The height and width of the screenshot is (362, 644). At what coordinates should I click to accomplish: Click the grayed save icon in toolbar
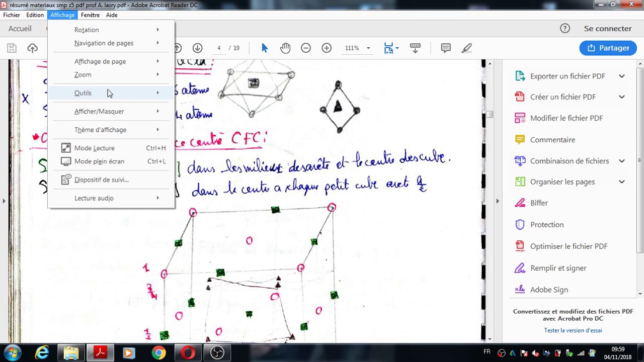coord(12,48)
